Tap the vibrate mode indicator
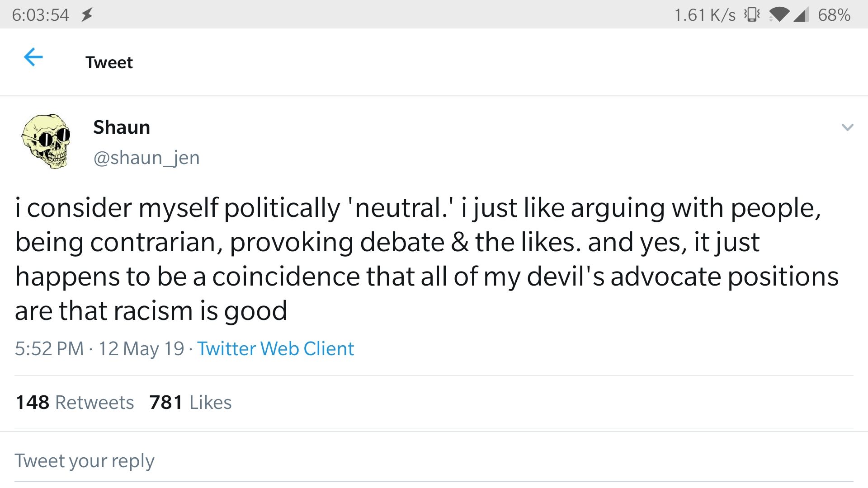This screenshot has width=868, height=488. 751,14
